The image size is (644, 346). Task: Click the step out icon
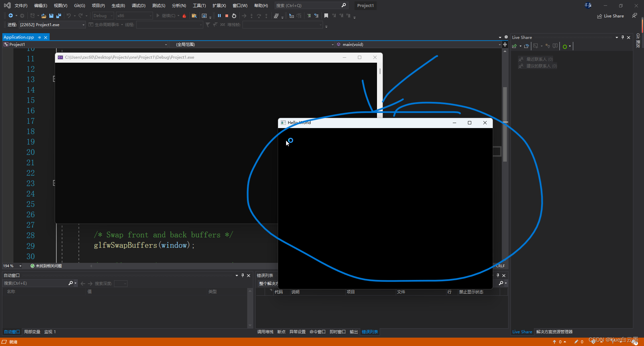coord(266,16)
